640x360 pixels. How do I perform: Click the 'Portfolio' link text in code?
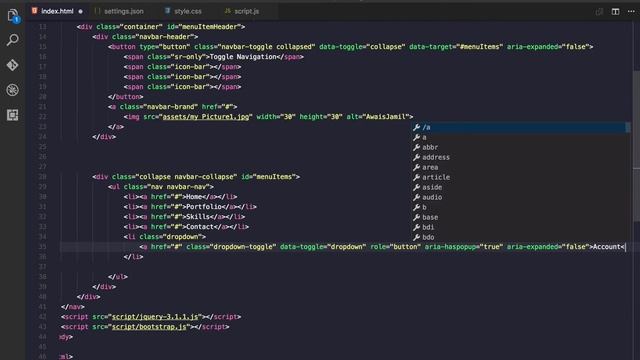[x=204, y=207]
